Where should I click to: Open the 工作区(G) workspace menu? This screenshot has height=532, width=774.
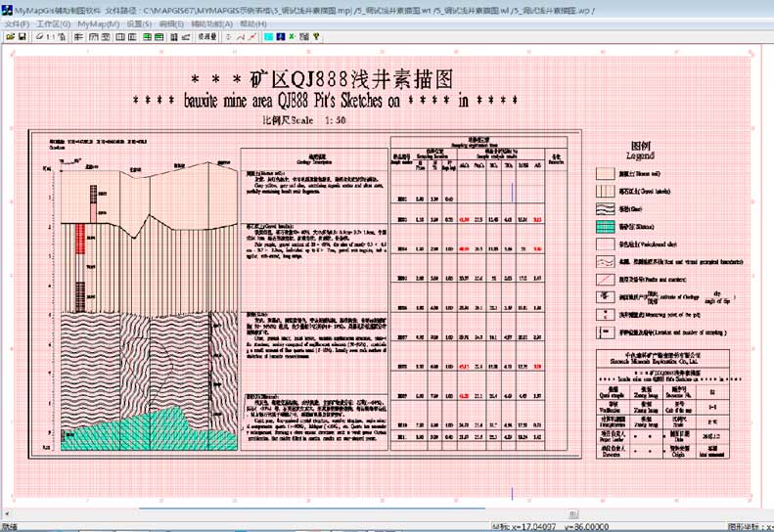pyautogui.click(x=54, y=22)
